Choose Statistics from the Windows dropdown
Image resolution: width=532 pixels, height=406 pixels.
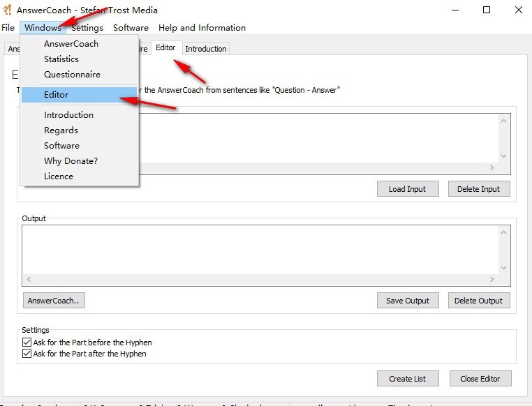tap(80, 59)
